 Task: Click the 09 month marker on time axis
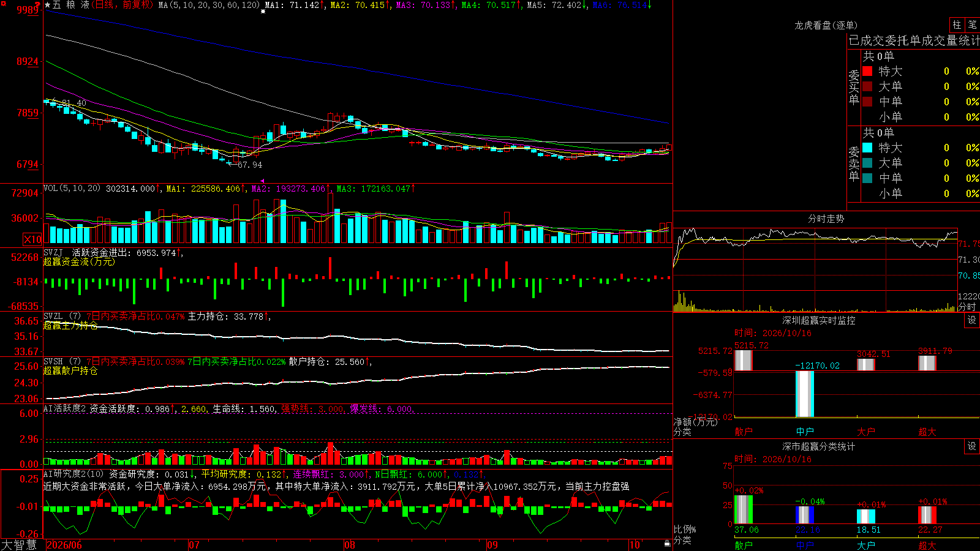[492, 545]
